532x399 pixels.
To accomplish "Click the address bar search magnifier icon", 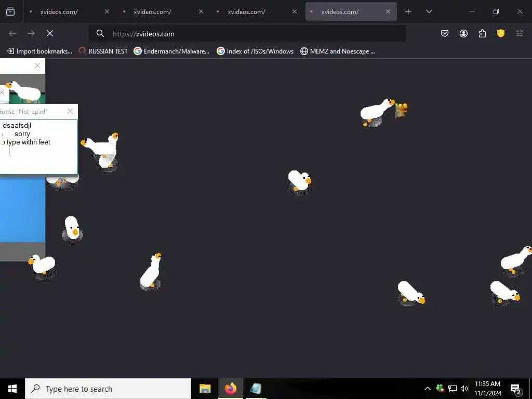I will point(100,33).
